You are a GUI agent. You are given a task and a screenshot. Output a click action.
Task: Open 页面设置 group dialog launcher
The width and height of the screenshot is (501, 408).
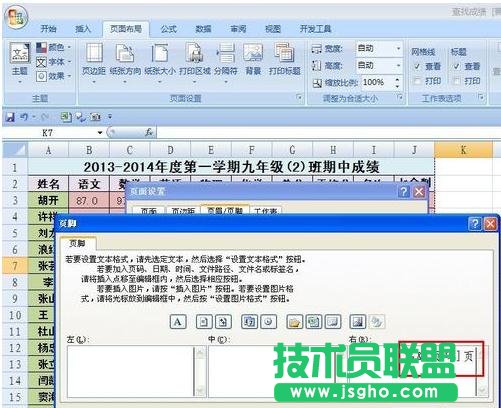click(299, 97)
